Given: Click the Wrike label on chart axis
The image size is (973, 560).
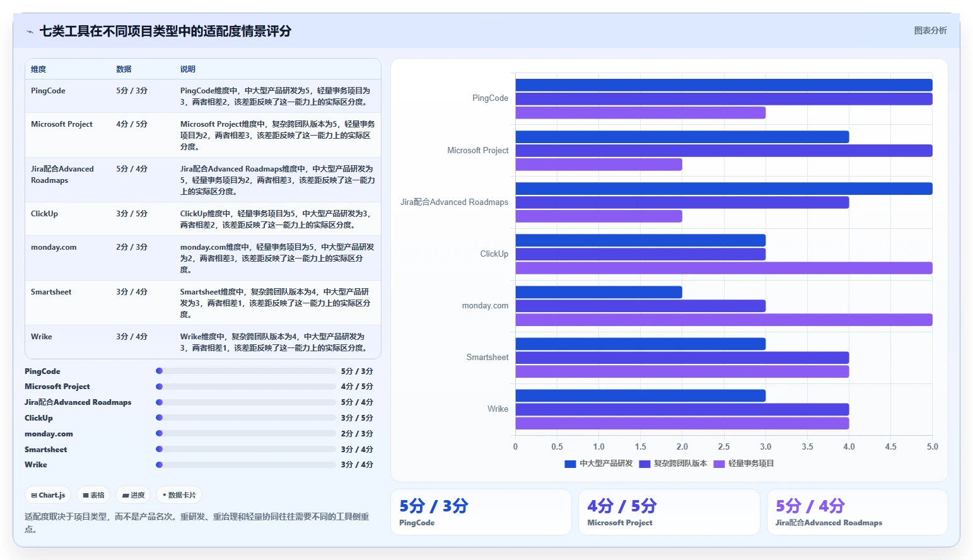Looking at the screenshot, I should [x=498, y=409].
